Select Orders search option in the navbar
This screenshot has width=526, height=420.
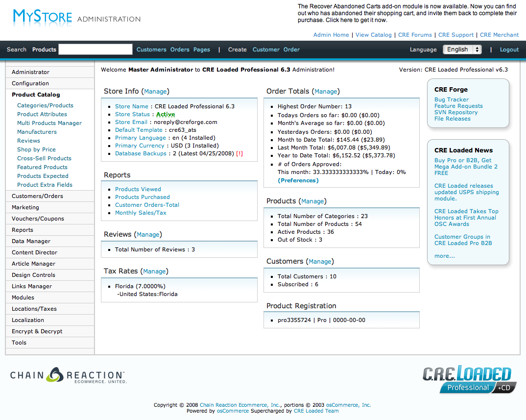(x=180, y=49)
